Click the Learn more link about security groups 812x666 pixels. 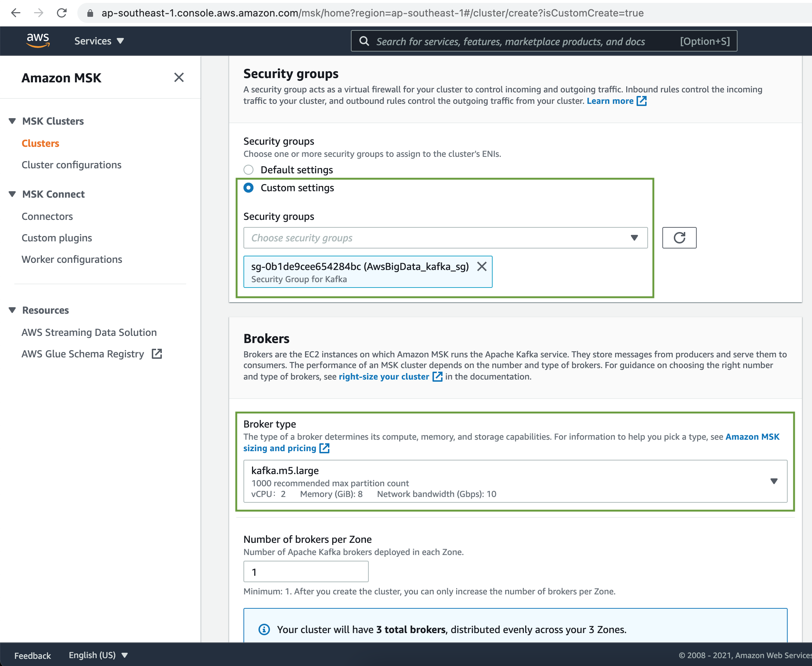[610, 101]
